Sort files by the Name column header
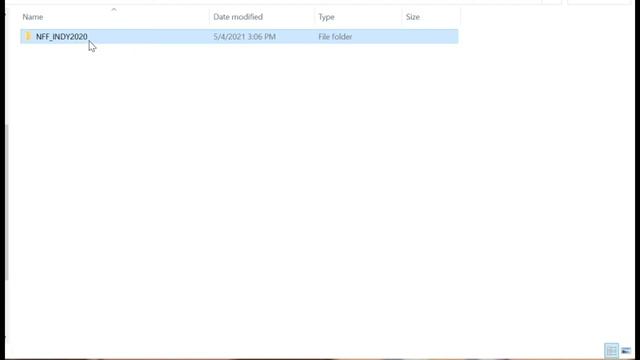This screenshot has height=360, width=640. pos(33,17)
